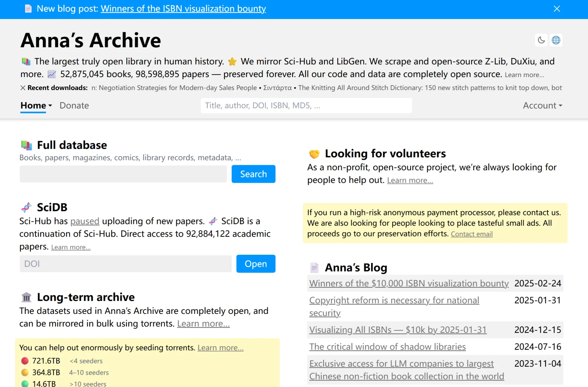Click the blue Search button
The height and width of the screenshot is (387, 588).
(253, 174)
